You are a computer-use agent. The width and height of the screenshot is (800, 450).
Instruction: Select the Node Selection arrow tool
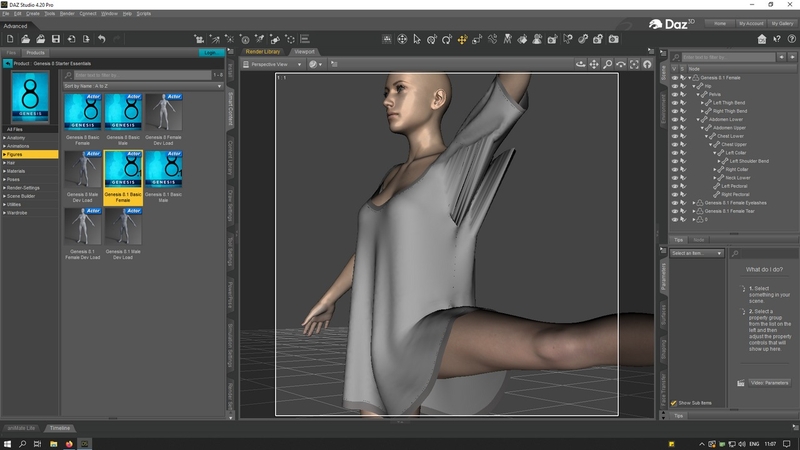417,39
